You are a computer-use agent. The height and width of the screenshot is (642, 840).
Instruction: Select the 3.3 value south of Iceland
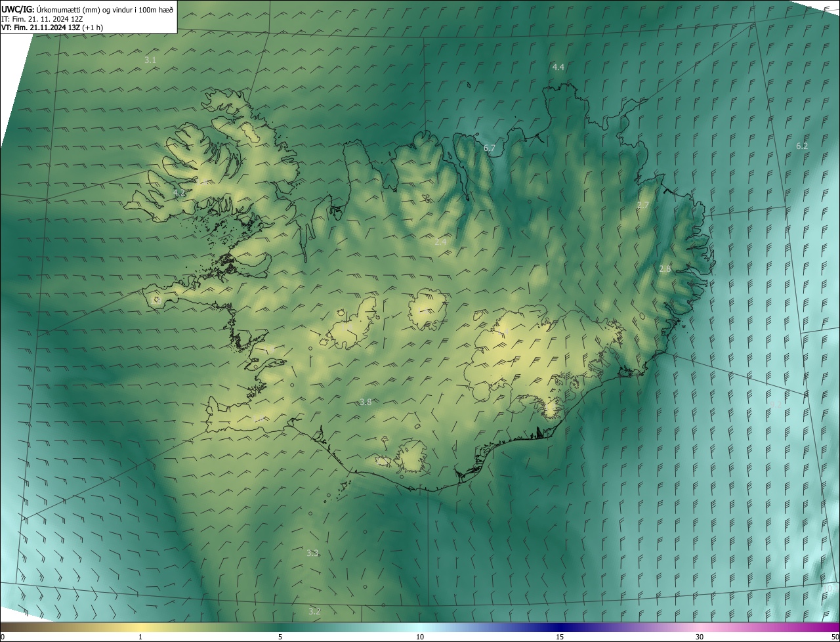[312, 553]
